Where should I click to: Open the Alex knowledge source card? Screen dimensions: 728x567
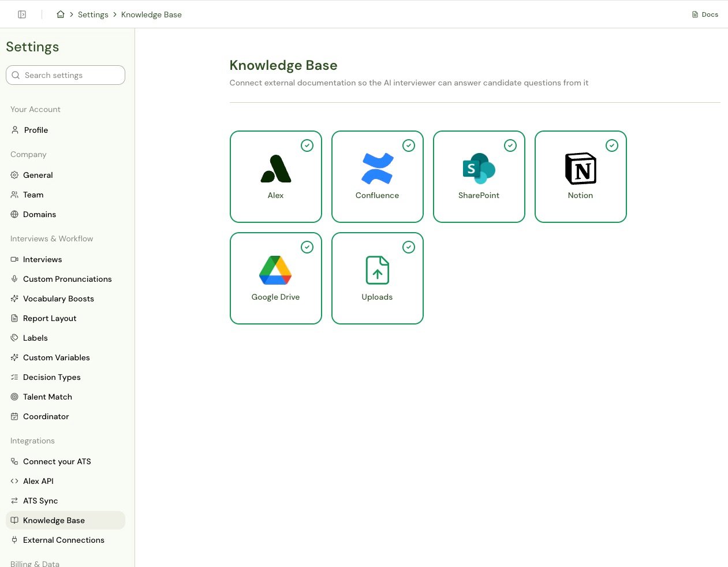coord(276,177)
